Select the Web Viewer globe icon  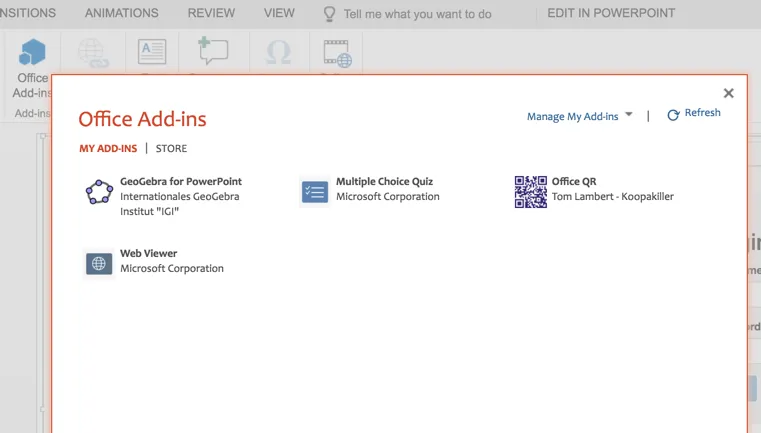[x=99, y=264]
